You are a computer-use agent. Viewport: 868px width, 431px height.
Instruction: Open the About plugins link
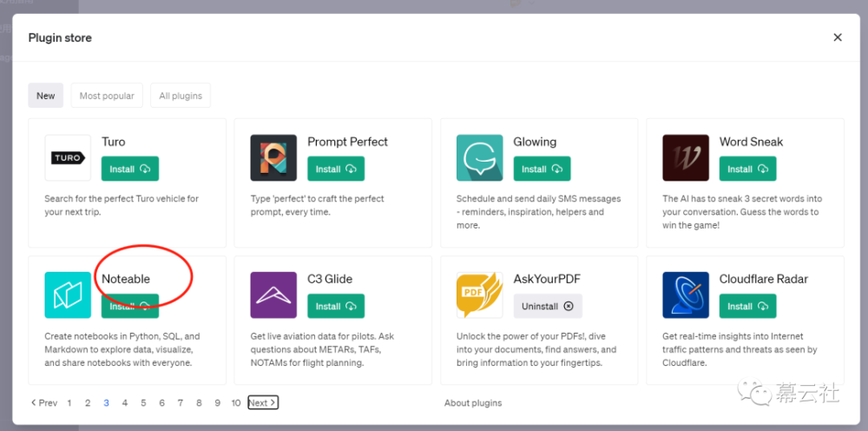coord(473,402)
